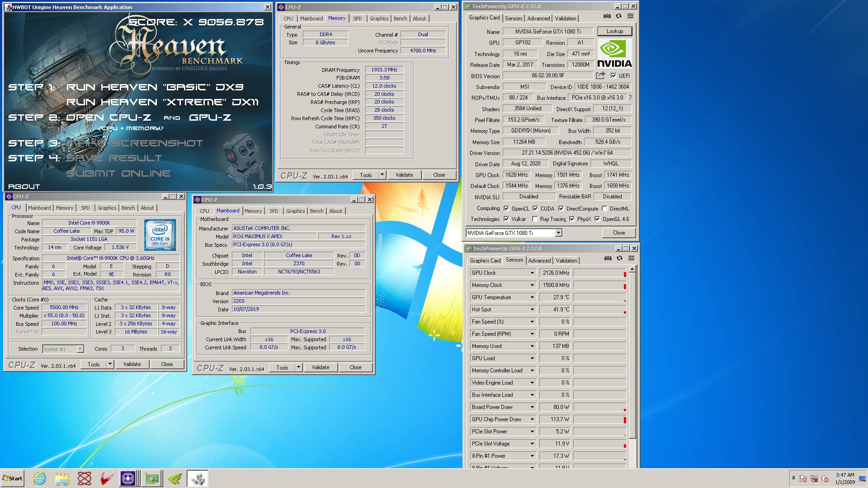This screenshot has height=488, width=868.
Task: Open hamburger menu in the GPU-Z Sensors window
Action: point(631,258)
